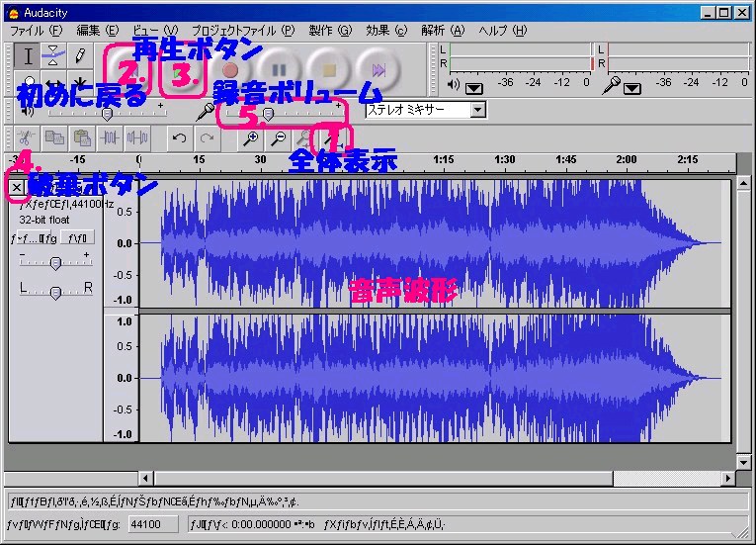Click the track L/R pan slider knob
The image size is (756, 545).
click(x=55, y=293)
